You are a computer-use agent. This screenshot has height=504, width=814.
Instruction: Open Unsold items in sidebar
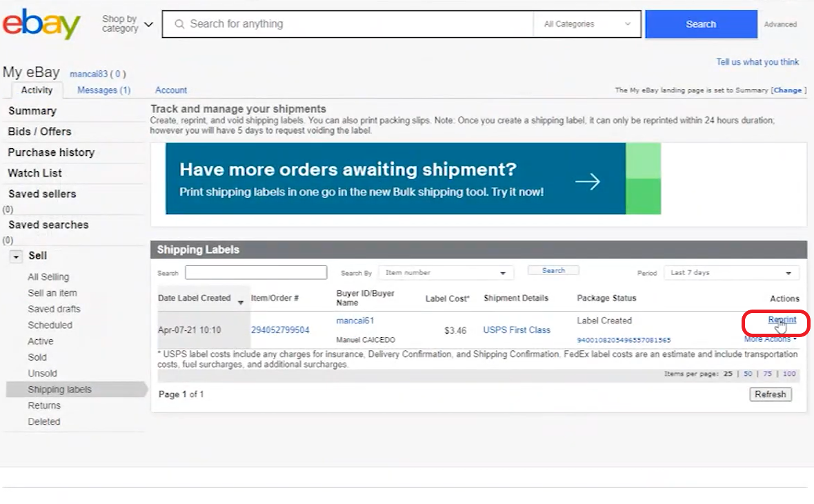[x=43, y=373]
